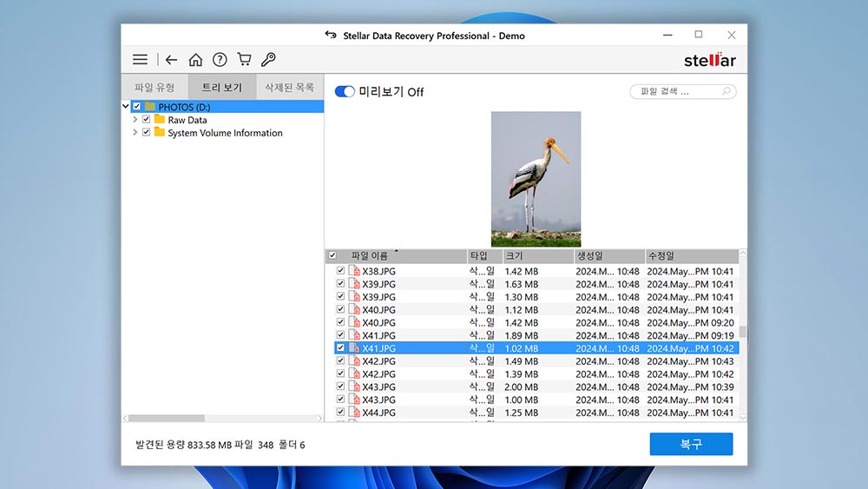Select the Raw Data tree item
Screen dimensions: 868x489
[x=187, y=120]
